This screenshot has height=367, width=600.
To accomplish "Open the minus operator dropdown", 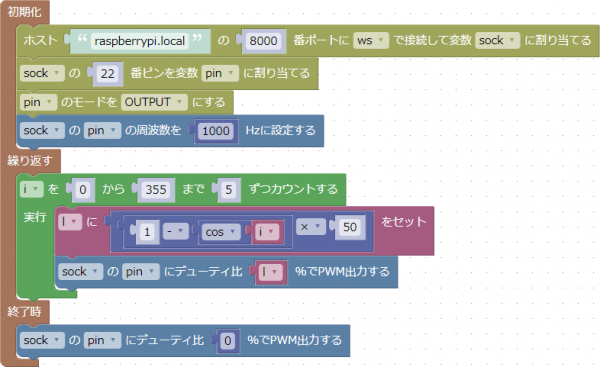I will click(175, 231).
